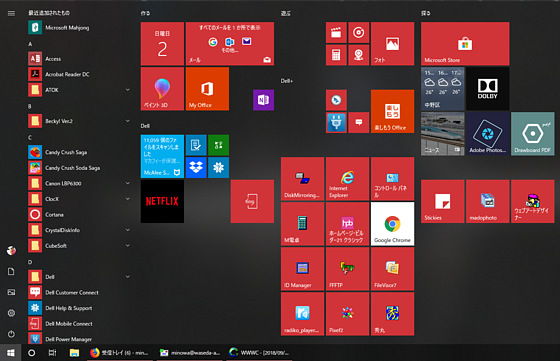Open the McAfee scan tile
This screenshot has height=361, width=560.
pyautogui.click(x=162, y=156)
